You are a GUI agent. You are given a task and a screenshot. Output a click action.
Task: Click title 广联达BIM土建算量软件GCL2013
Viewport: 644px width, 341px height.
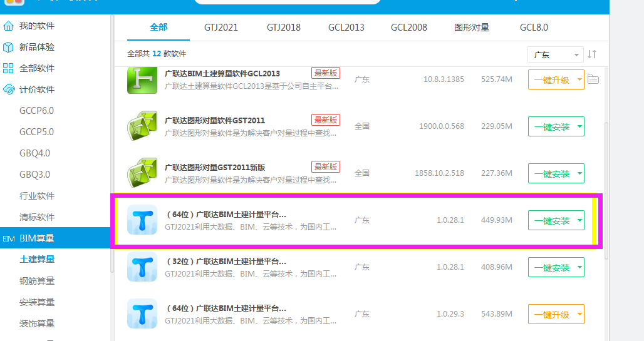[222, 73]
